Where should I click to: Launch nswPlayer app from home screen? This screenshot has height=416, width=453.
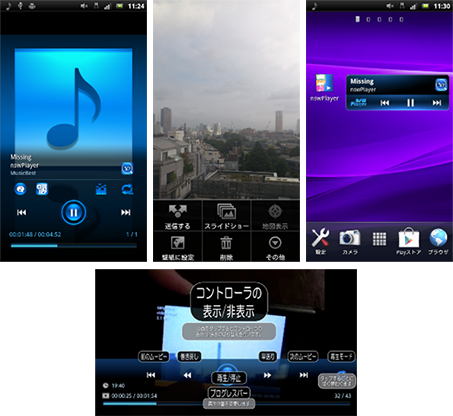tap(324, 87)
